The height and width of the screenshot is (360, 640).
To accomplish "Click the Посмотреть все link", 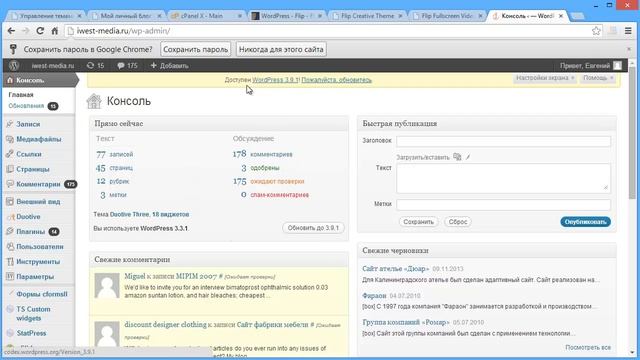I will [588, 347].
